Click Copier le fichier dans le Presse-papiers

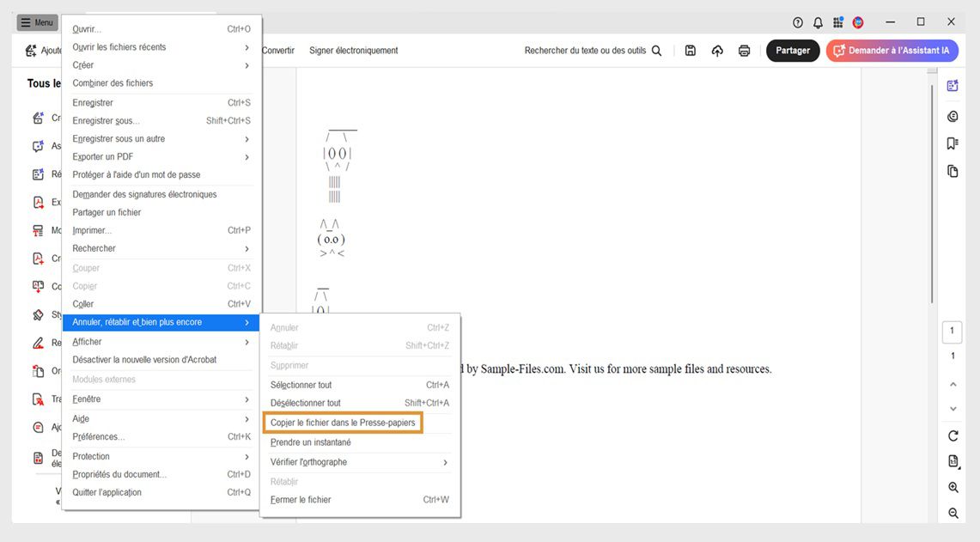343,423
